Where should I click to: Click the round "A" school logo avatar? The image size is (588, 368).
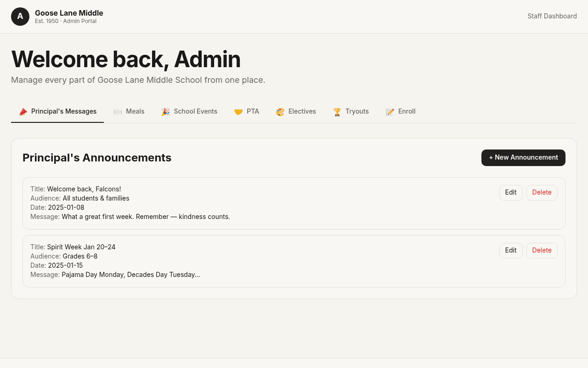[x=20, y=17]
